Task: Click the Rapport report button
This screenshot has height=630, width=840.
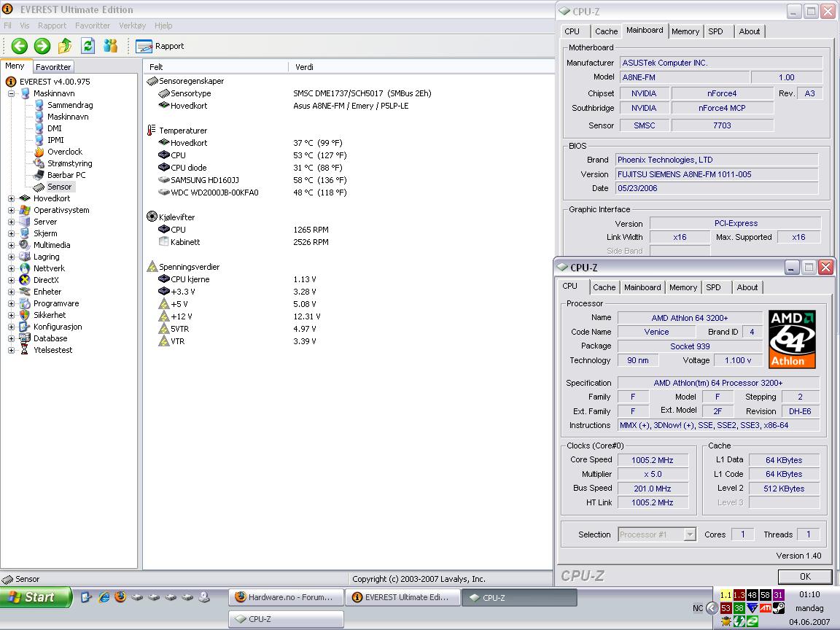Action: click(x=160, y=46)
